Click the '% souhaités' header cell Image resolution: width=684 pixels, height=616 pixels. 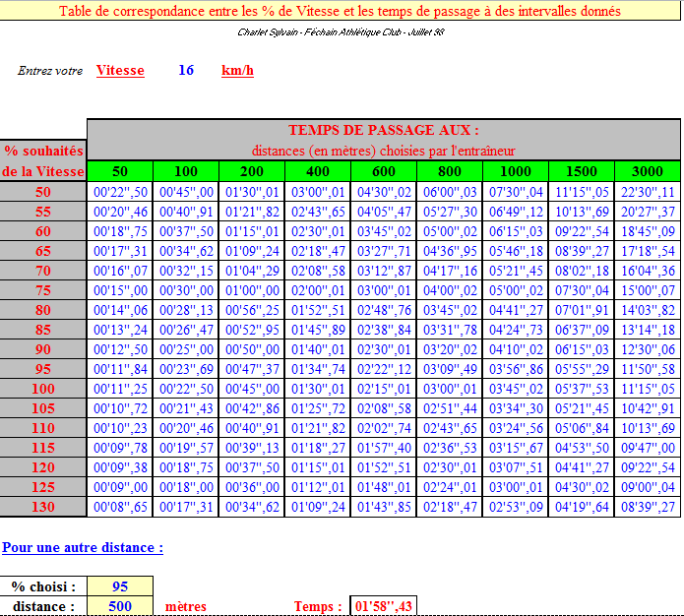coord(43,151)
